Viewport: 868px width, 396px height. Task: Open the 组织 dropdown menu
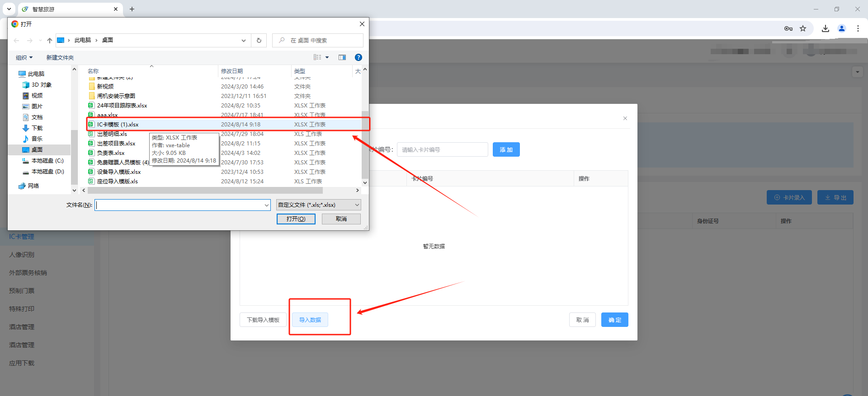(24, 57)
